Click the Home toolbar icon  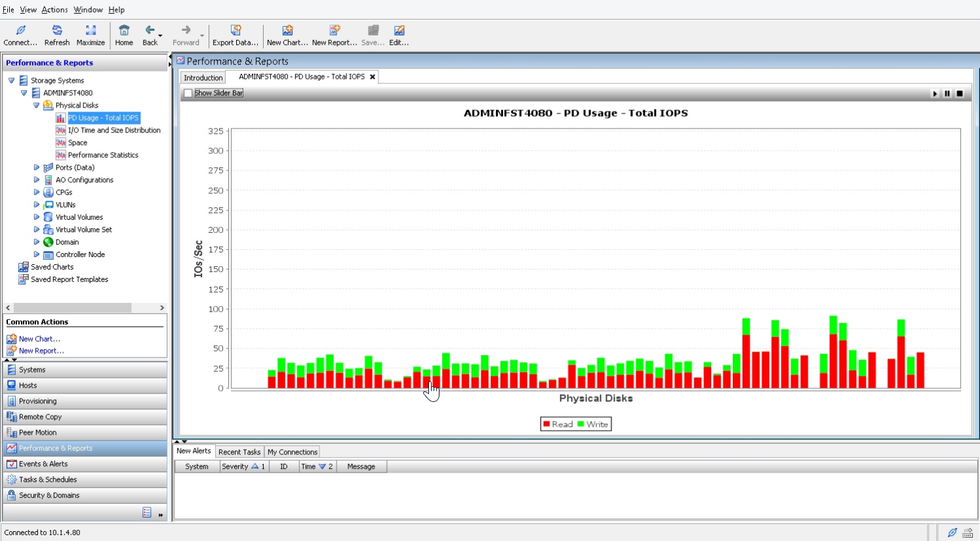point(124,31)
